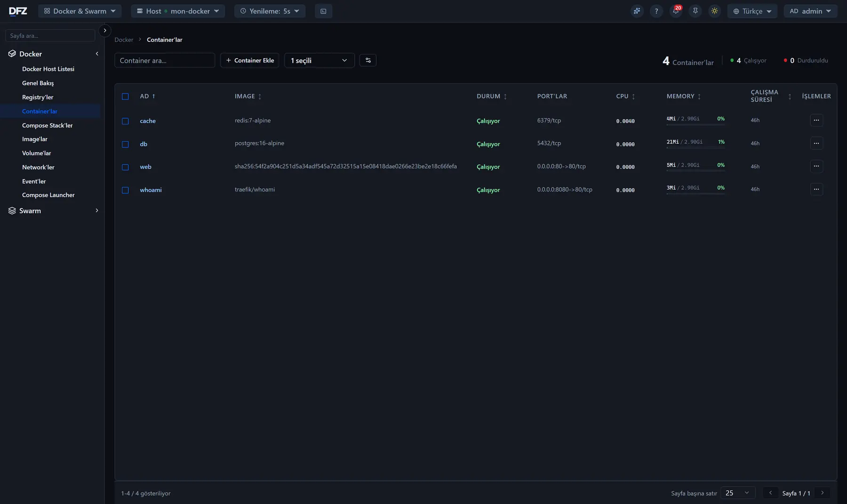This screenshot has height=504, width=847.
Task: Go to previous page arrow
Action: coord(770,493)
